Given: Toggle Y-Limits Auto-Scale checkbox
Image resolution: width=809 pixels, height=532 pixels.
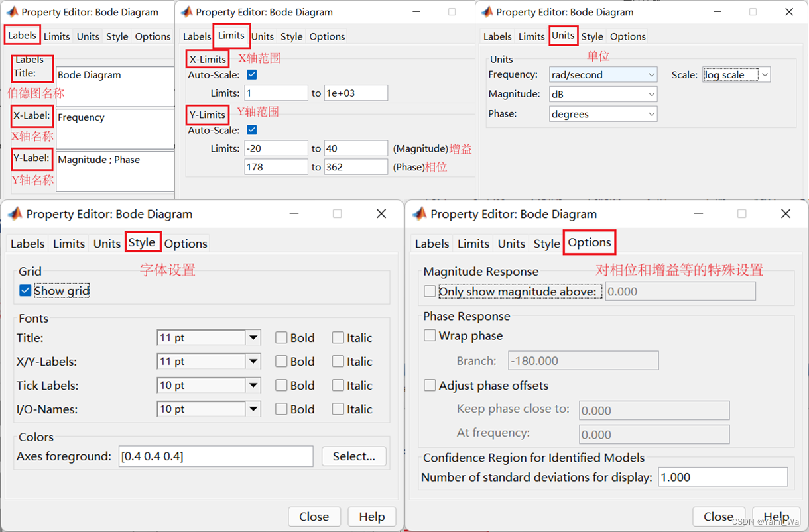Looking at the screenshot, I should tap(251, 130).
